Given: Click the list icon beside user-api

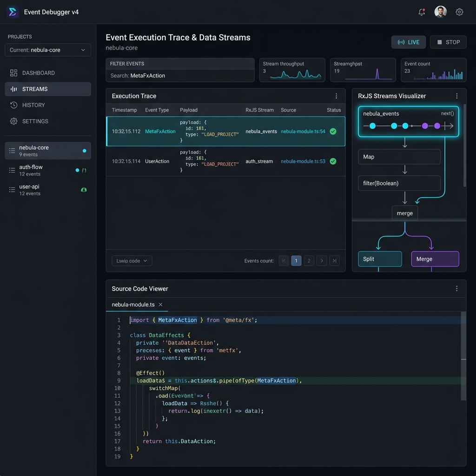Looking at the screenshot, I should point(12,190).
